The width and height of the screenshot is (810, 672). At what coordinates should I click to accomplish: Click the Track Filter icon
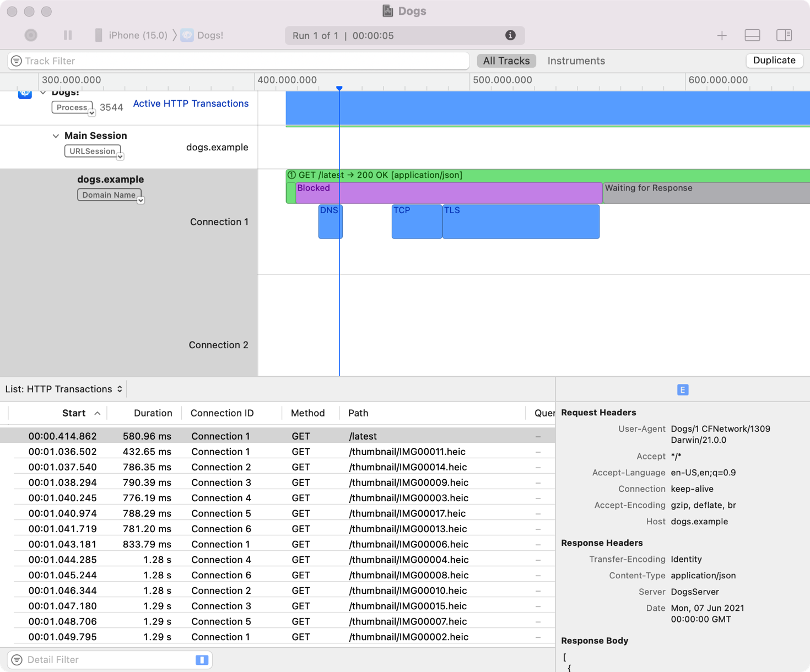click(x=17, y=61)
